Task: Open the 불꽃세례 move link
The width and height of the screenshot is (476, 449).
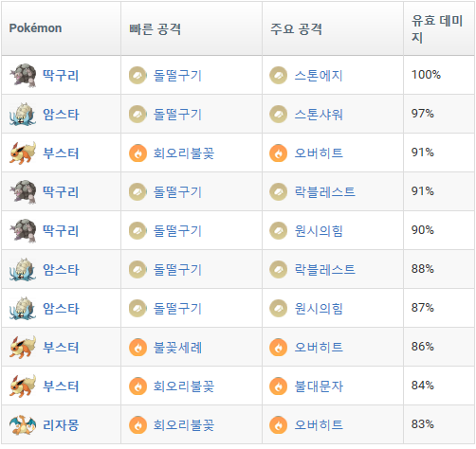Action: [177, 348]
